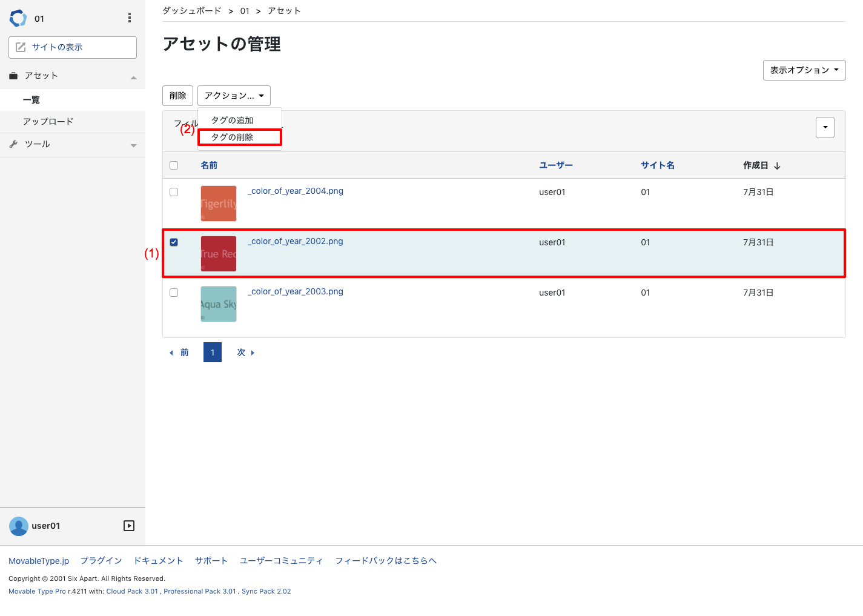Open the _color_of_year_2003.png link
Screen dimensions: 863x616
(296, 291)
